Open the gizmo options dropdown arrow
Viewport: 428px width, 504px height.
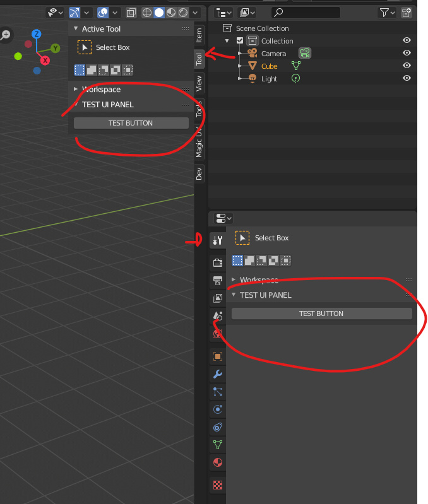pyautogui.click(x=86, y=13)
